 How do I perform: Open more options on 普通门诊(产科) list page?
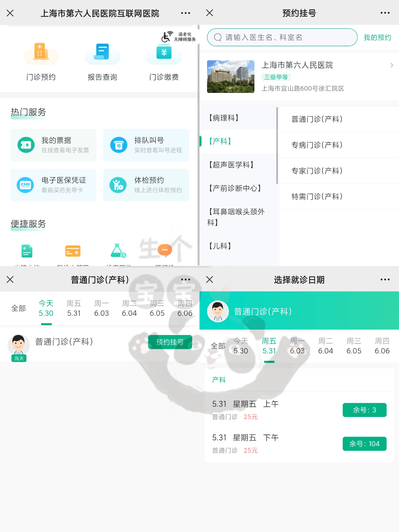pyautogui.click(x=186, y=280)
